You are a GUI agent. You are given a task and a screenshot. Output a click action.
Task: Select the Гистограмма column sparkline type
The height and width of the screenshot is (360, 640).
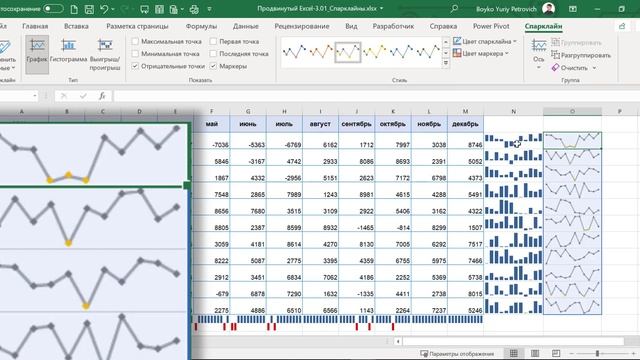pyautogui.click(x=69, y=51)
